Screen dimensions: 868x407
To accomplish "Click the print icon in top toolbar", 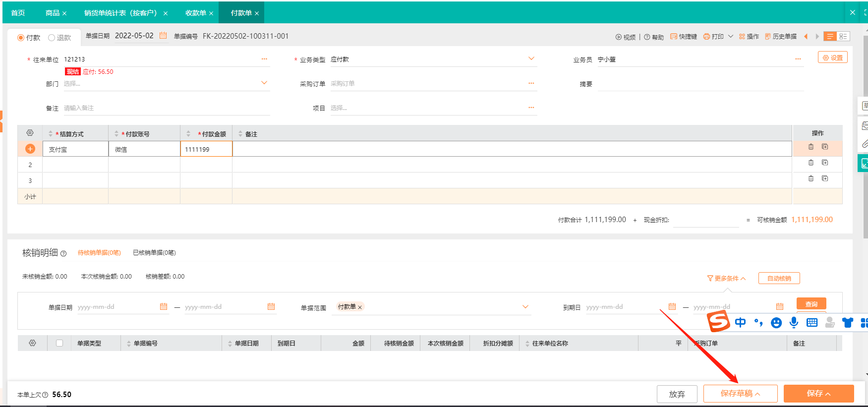I will click(706, 37).
